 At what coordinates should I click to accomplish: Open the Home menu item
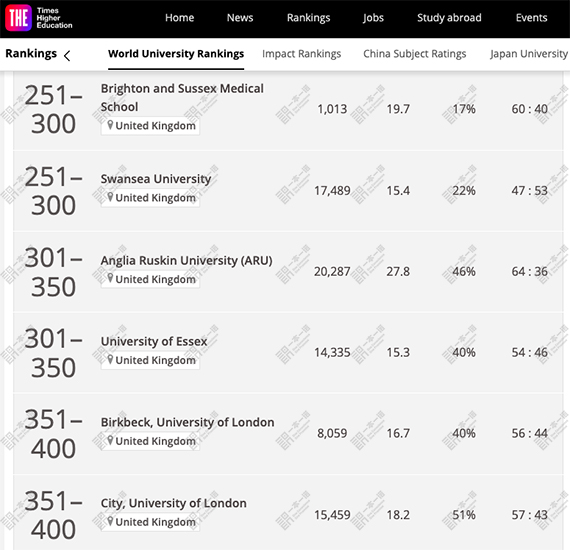180,18
